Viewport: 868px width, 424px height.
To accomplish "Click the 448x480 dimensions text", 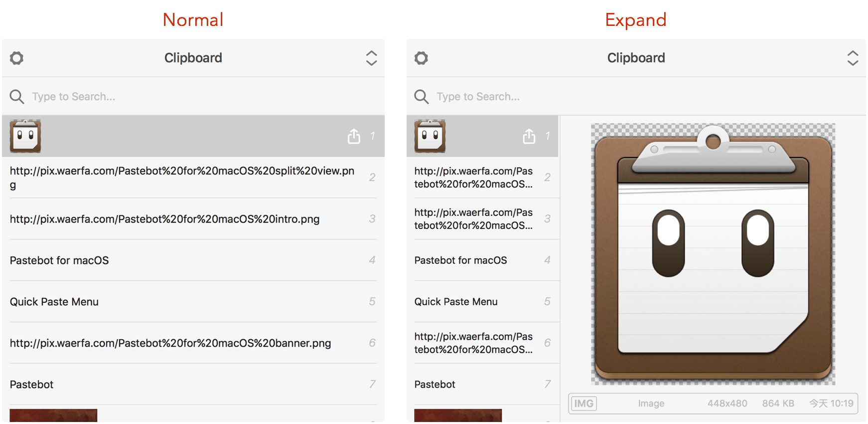I will pos(727,404).
